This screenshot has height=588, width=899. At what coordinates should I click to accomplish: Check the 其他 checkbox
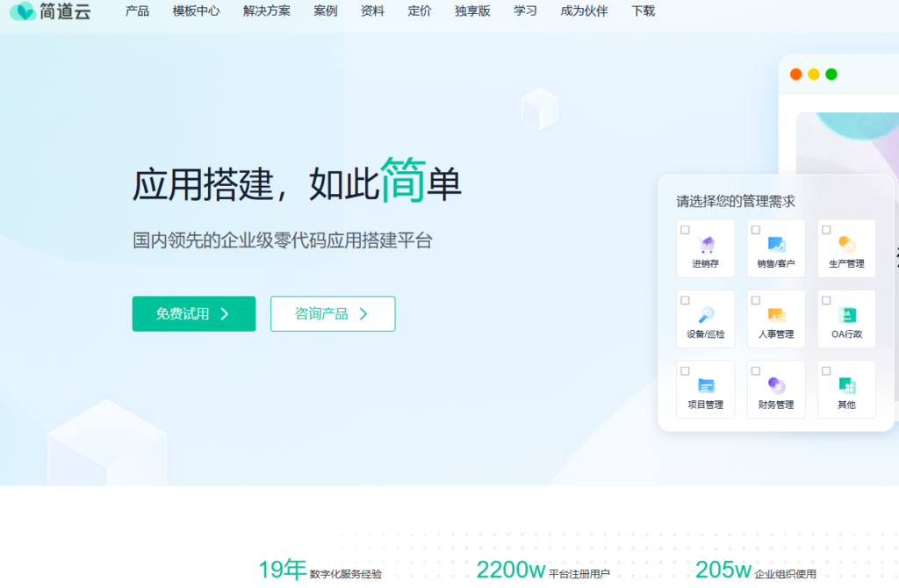(826, 371)
